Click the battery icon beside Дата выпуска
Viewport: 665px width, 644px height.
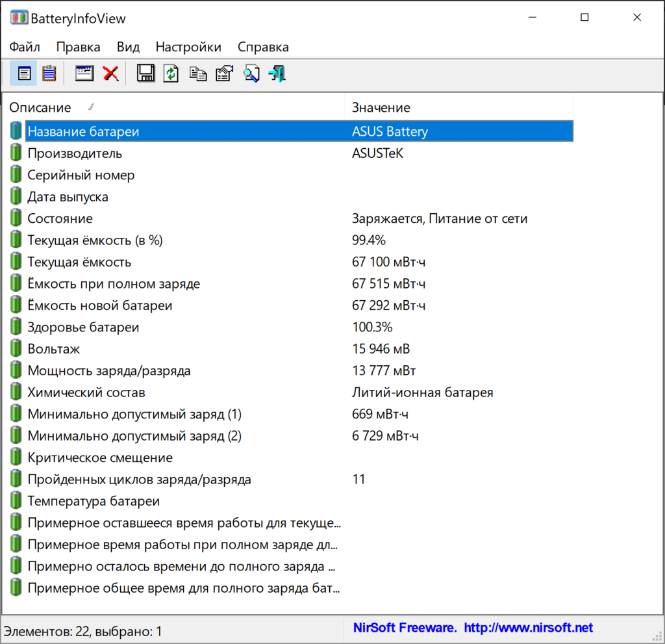(16, 196)
